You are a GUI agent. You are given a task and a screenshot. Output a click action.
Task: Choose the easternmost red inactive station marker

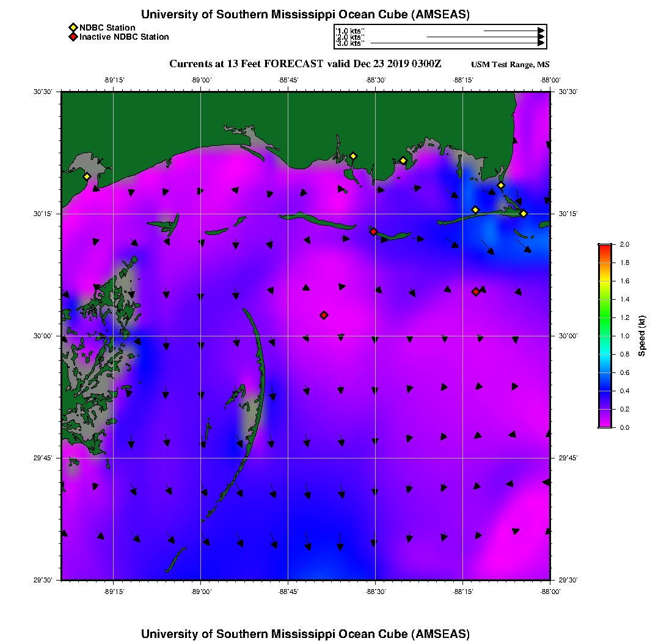pyautogui.click(x=475, y=292)
